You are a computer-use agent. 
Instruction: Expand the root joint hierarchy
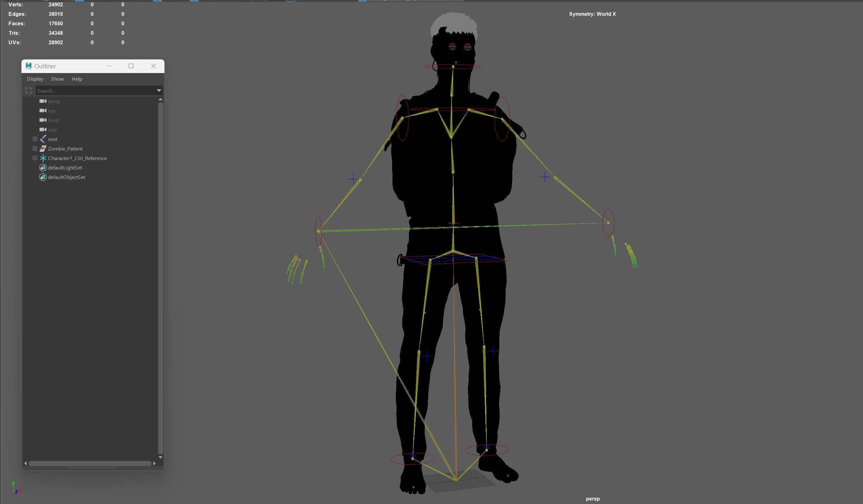(x=35, y=139)
